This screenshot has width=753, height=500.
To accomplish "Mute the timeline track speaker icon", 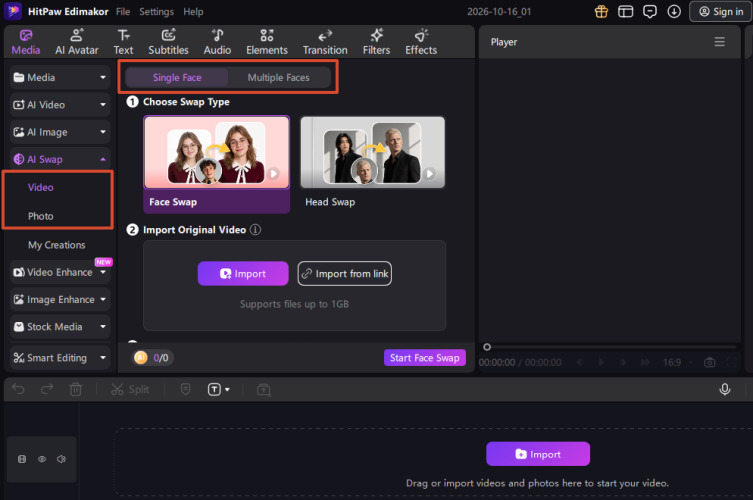I will point(61,459).
